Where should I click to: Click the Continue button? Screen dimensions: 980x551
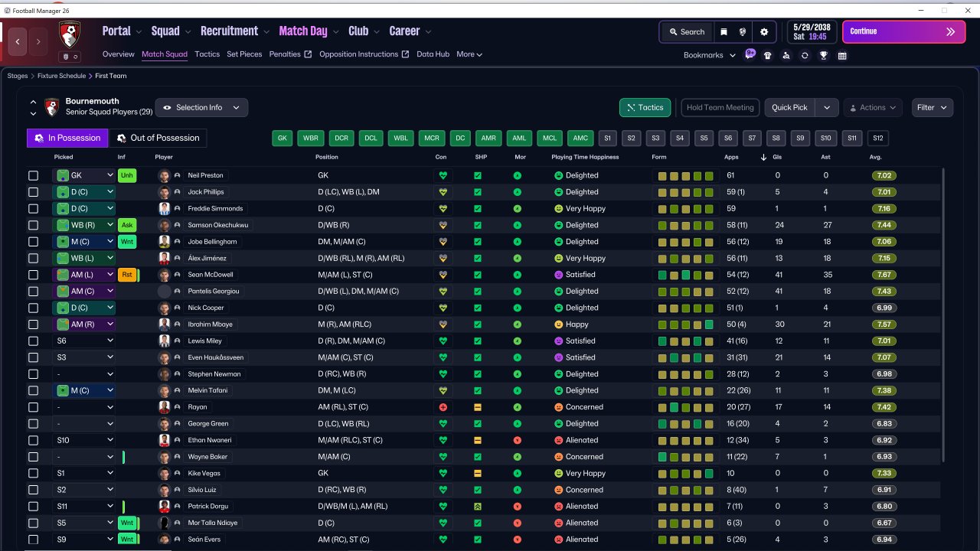click(x=903, y=32)
